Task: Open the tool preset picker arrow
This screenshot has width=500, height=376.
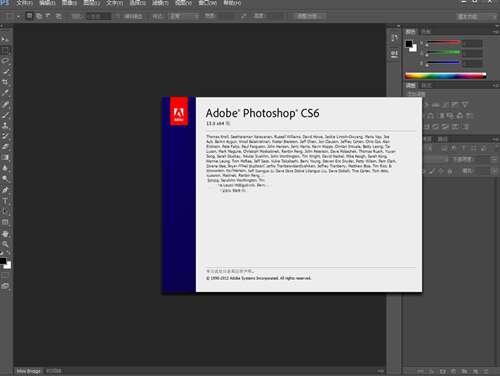Action: (18, 16)
